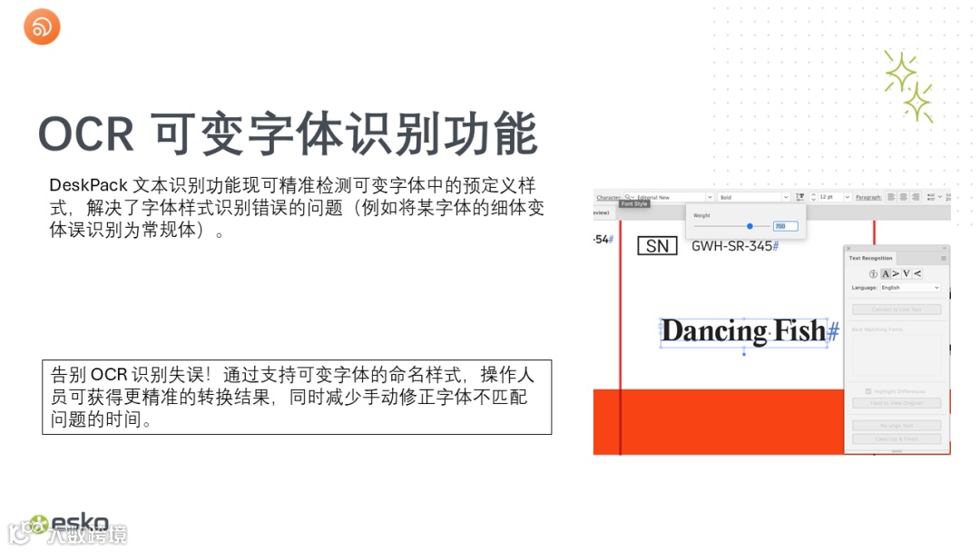Align paragraph text center
Viewport: 980px width, 552px height.
(x=904, y=197)
